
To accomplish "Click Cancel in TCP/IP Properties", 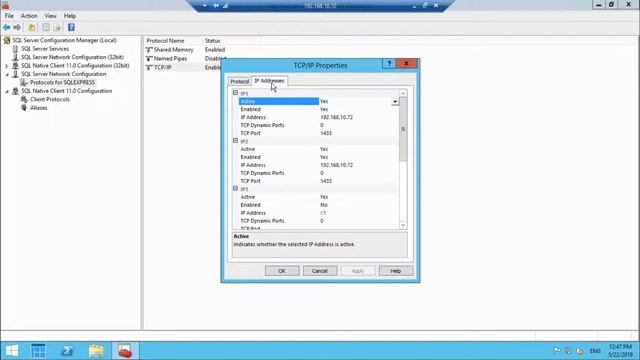I will 320,271.
